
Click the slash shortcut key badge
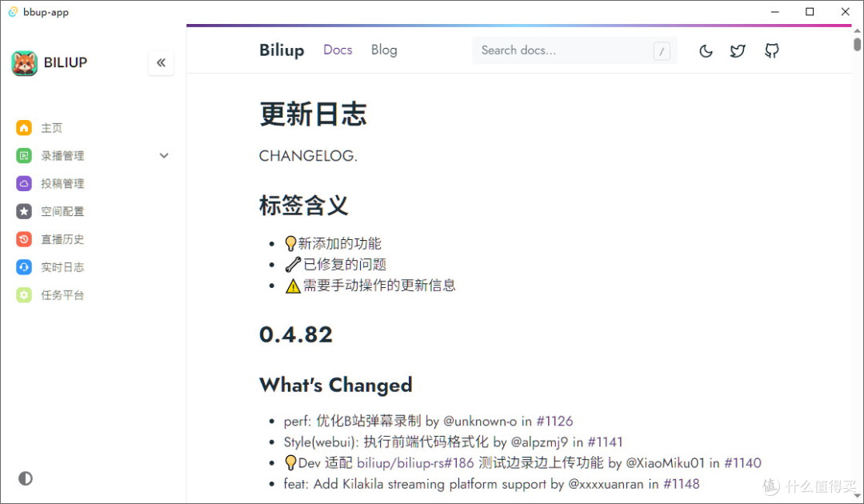coord(662,51)
